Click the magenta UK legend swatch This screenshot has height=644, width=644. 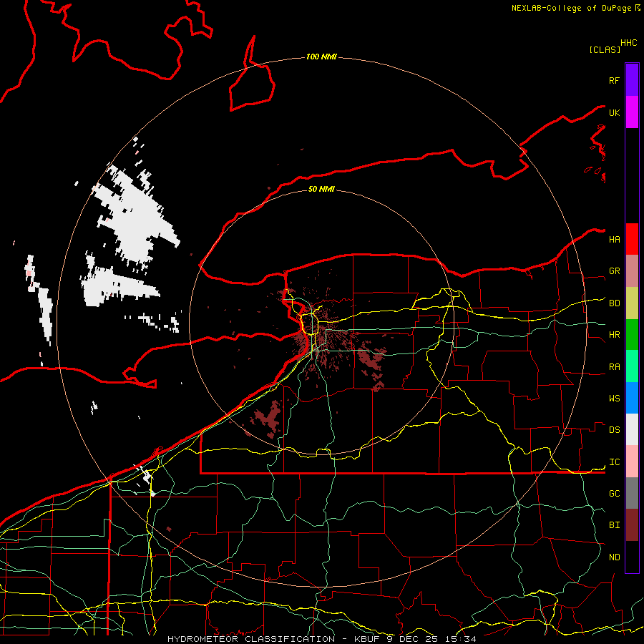click(x=632, y=112)
